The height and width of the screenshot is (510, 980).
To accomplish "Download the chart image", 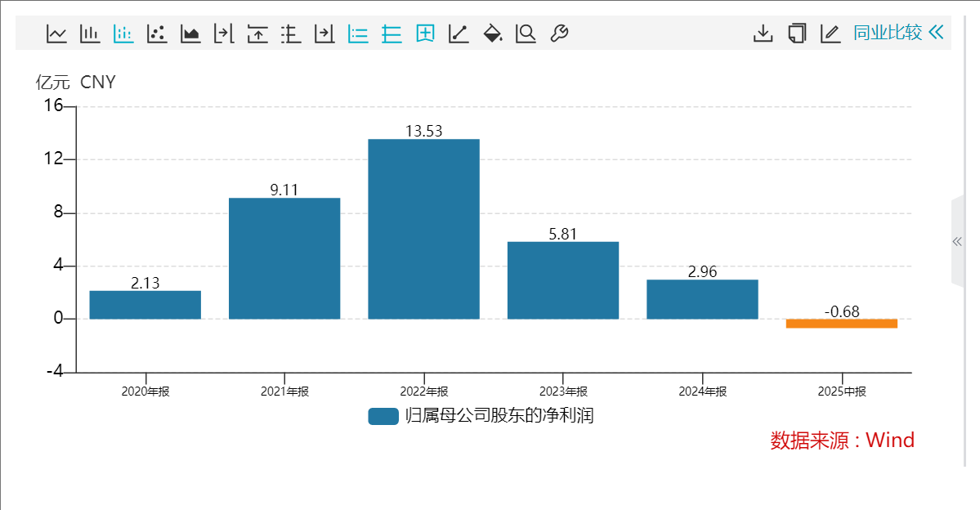I will 763,34.
